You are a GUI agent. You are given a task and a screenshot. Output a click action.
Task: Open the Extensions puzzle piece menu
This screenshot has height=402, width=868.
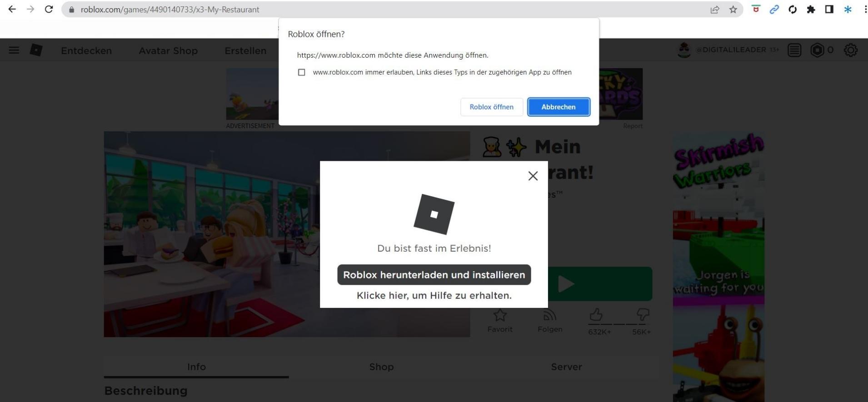811,9
